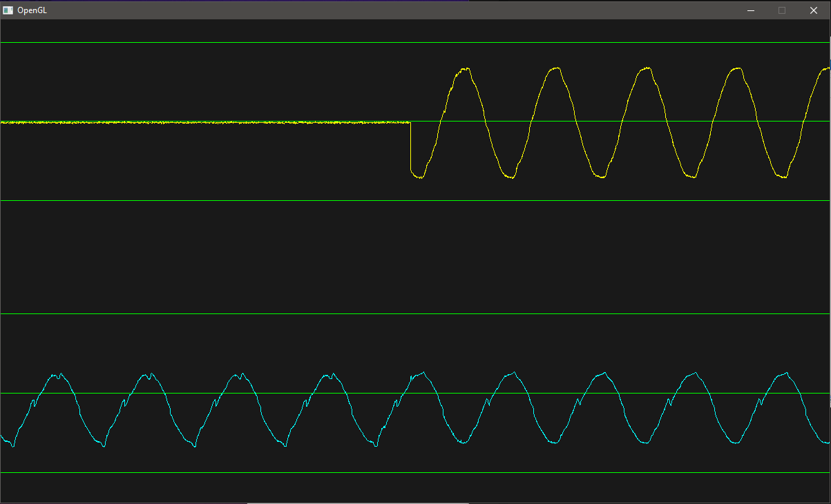Click the OpenGL title text
Viewport: 831px width, 504px height.
click(x=32, y=10)
